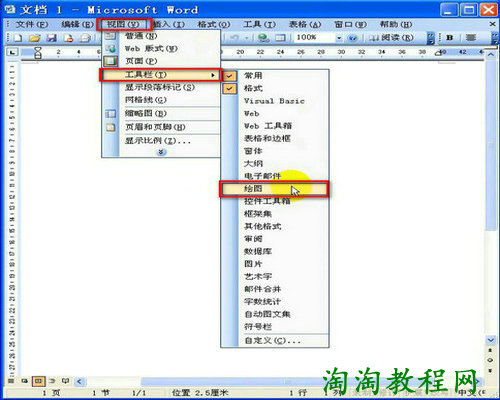Enable the 艺术字 WordArt toolbar

click(x=275, y=276)
